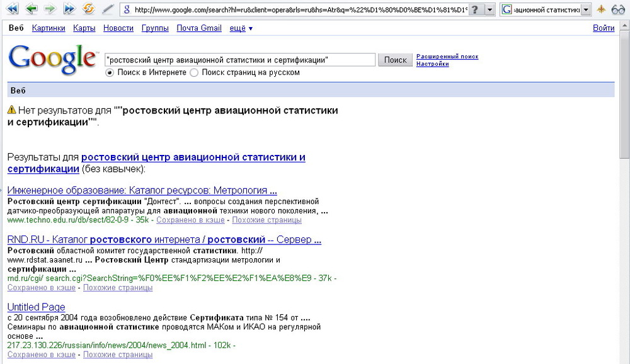This screenshot has width=630, height=364.
Task: Click the yellow warning triangle icon
Action: [x=11, y=110]
